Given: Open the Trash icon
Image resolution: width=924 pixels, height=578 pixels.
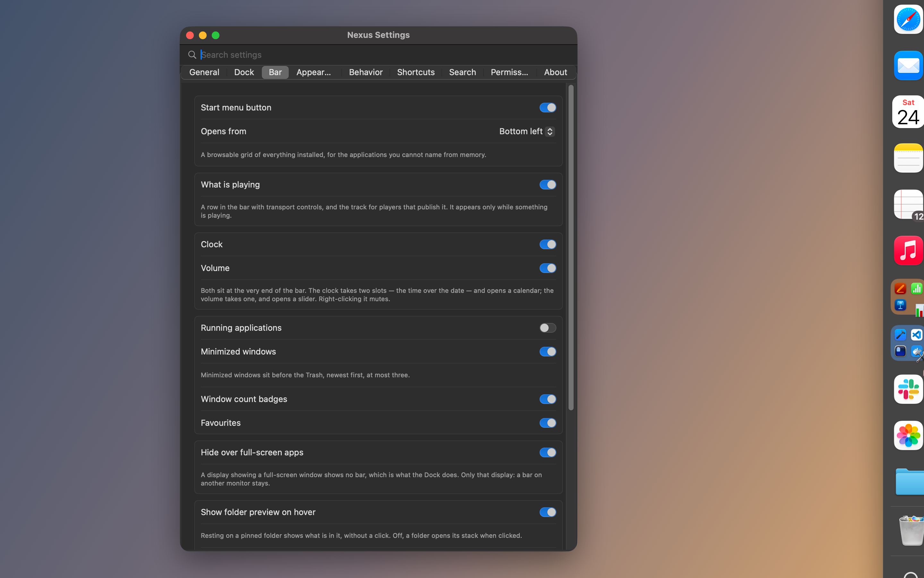Looking at the screenshot, I should (911, 530).
